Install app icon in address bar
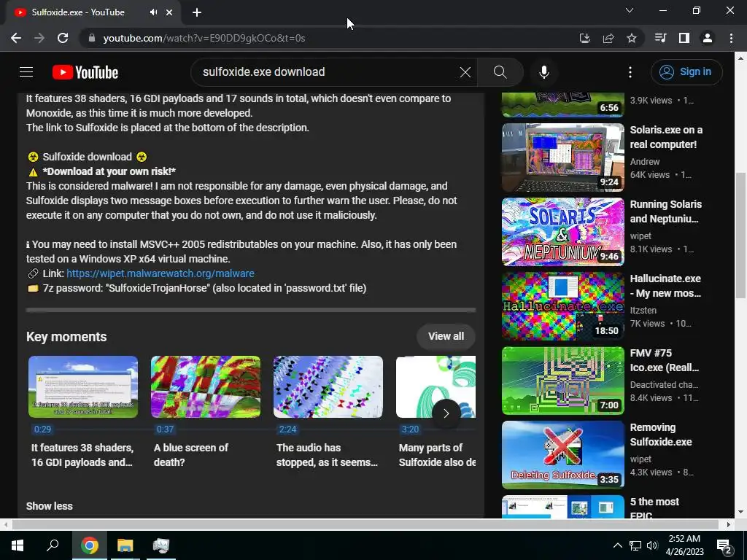 point(584,38)
